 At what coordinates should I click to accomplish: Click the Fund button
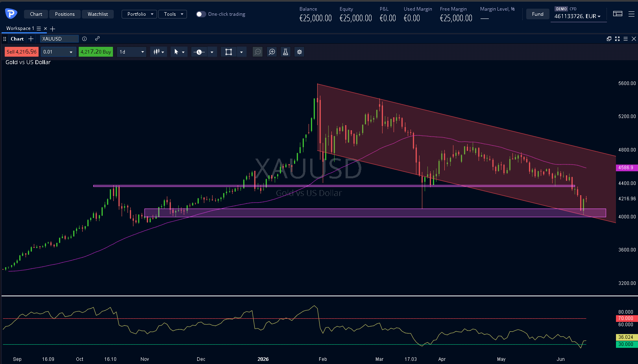pos(538,14)
